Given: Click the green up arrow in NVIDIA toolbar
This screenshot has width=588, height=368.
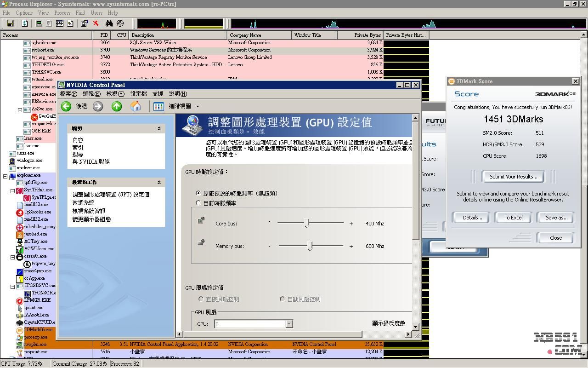Looking at the screenshot, I should click(x=117, y=106).
